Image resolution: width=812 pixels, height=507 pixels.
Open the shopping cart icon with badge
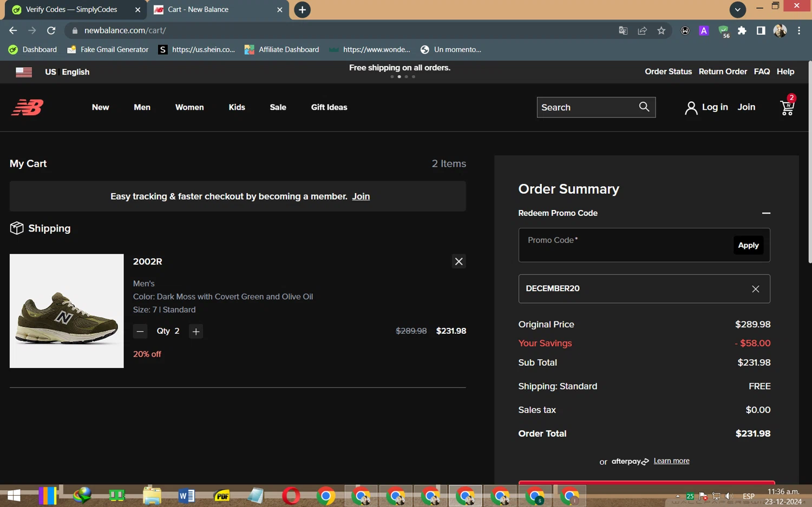(x=788, y=107)
